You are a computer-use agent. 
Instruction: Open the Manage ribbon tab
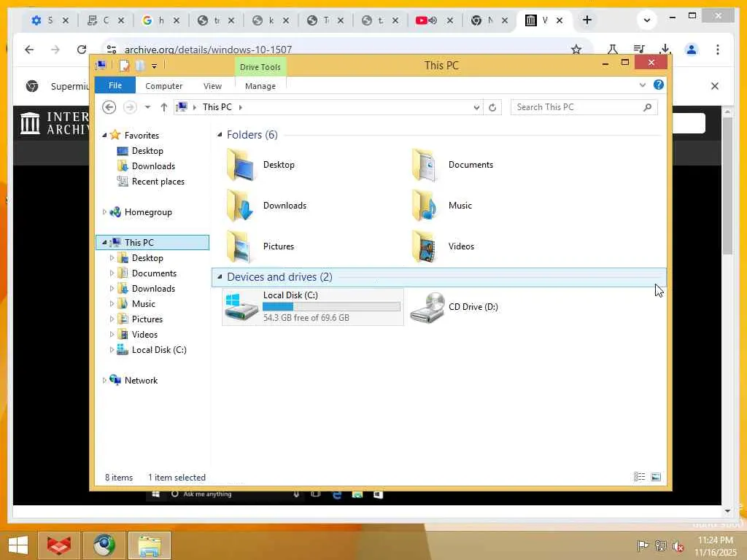pos(260,86)
